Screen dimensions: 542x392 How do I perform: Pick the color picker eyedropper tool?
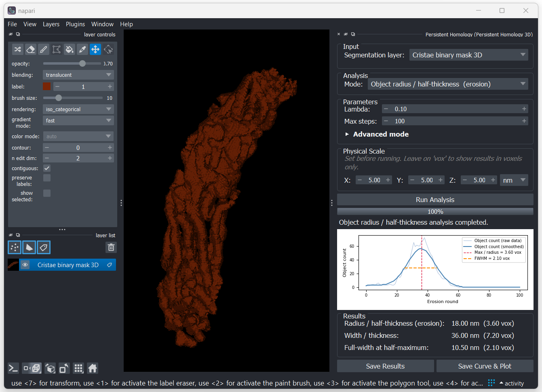[82, 49]
